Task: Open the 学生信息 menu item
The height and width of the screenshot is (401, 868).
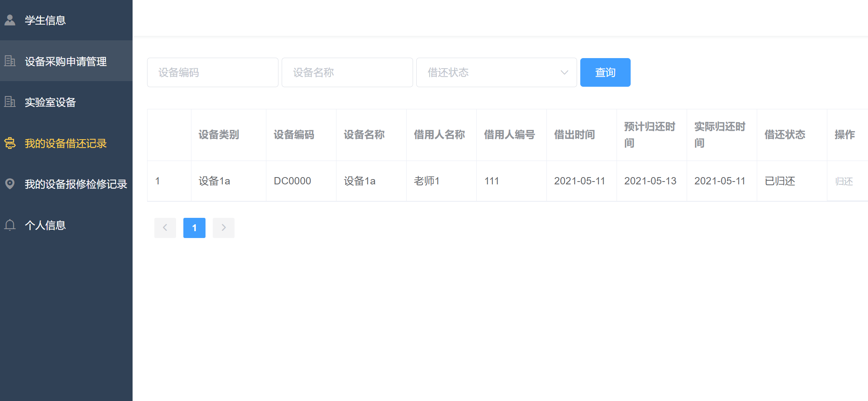Action: click(45, 20)
